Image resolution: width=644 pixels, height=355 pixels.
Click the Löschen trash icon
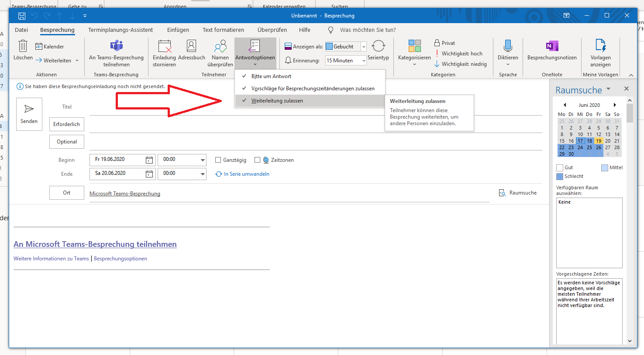coord(23,46)
